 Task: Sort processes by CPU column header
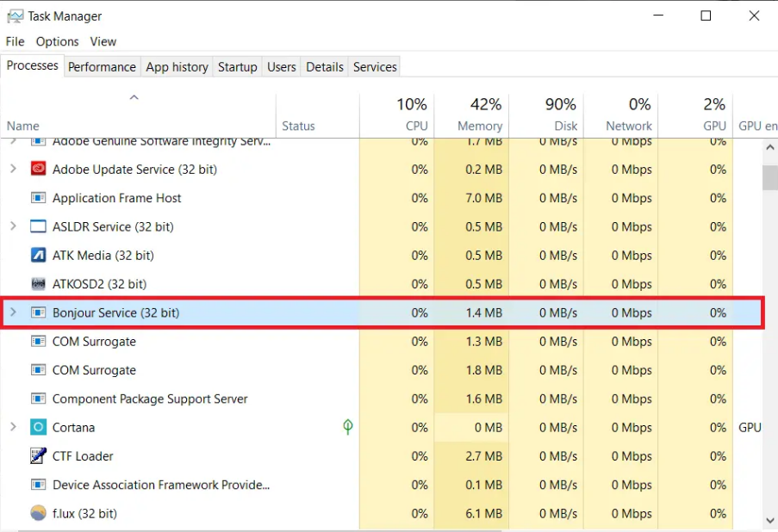pyautogui.click(x=397, y=114)
